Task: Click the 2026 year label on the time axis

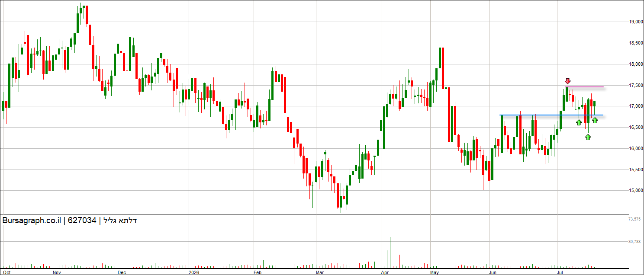Action: point(194,272)
